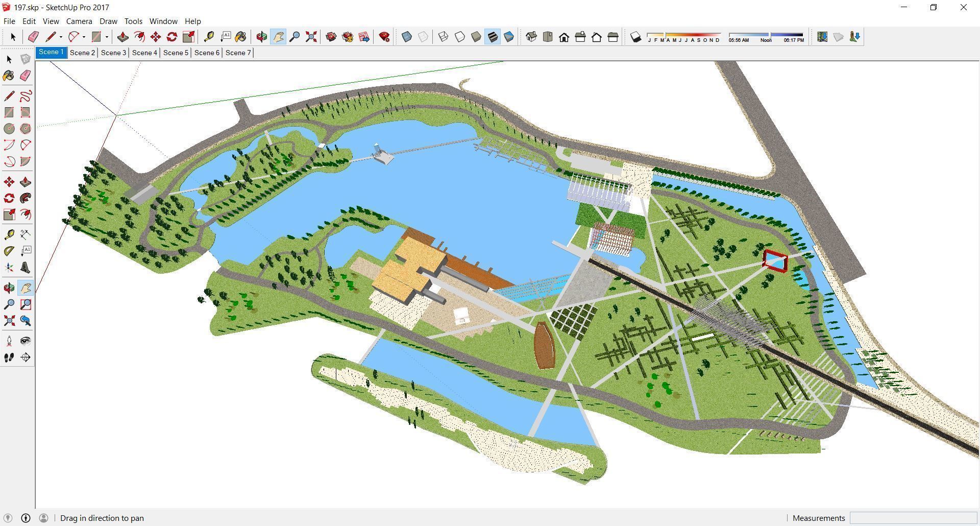The width and height of the screenshot is (980, 526).
Task: Open the Window menu
Action: (163, 21)
